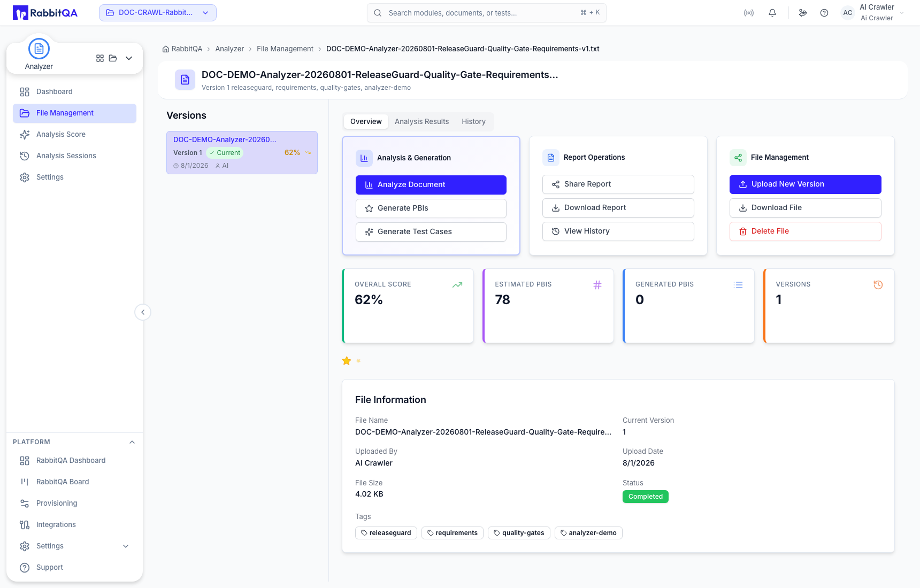Switch to the History tab
The width and height of the screenshot is (920, 588).
474,122
